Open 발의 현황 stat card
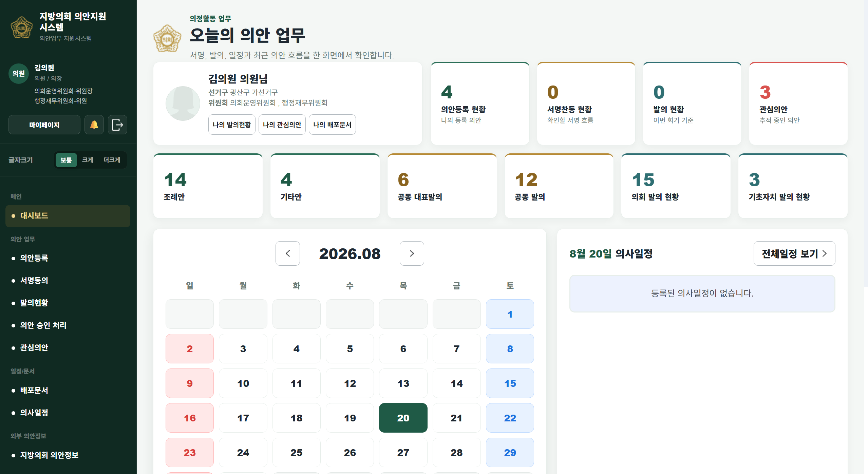The width and height of the screenshot is (868, 474). click(x=692, y=103)
